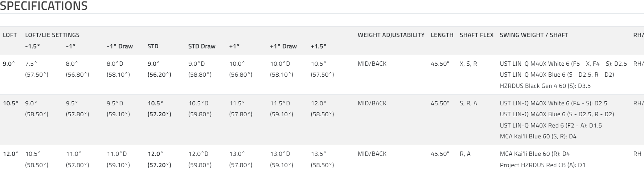This screenshot has height=170, width=644.
Task: Click the 12.0° row label in LOFT column
Action: (x=11, y=154)
